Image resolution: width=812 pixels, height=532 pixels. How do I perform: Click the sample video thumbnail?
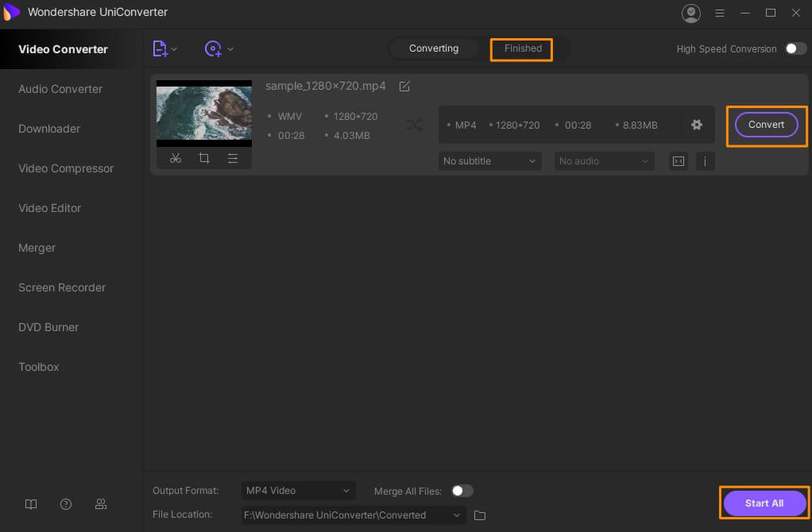204,114
